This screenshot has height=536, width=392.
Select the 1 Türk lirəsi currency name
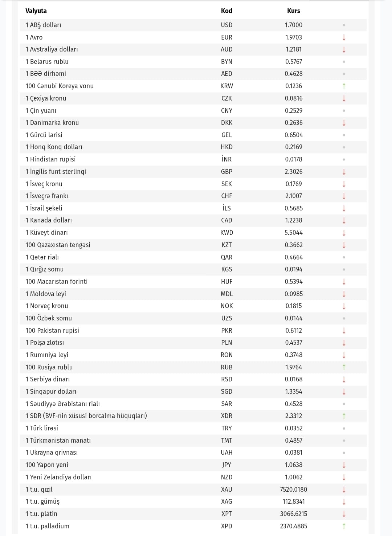point(42,428)
